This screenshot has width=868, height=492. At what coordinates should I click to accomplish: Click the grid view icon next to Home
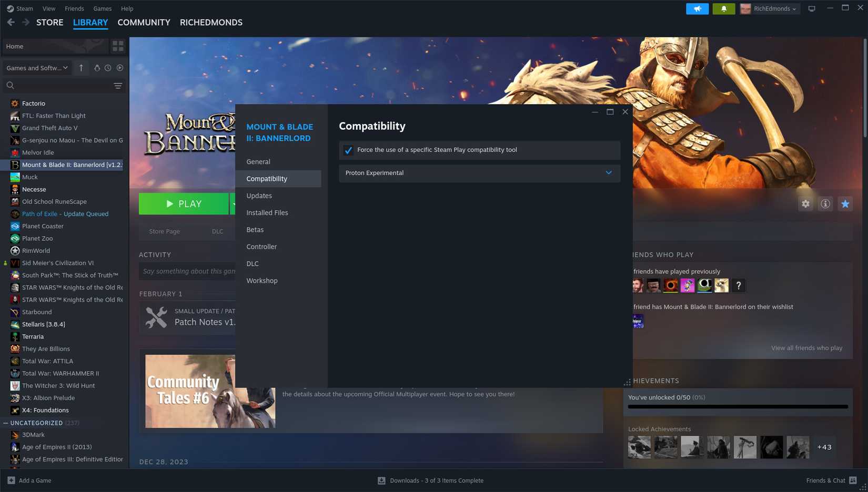118,46
